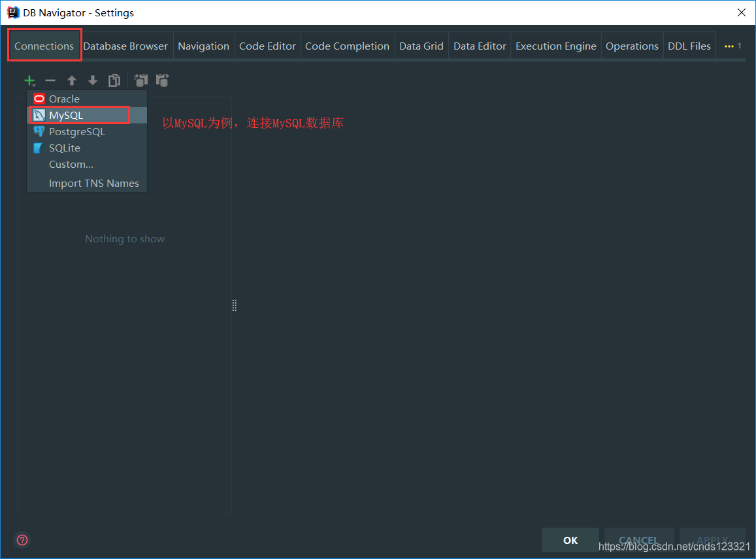Click the PostgreSQL elephant icon
This screenshot has width=756, height=559.
tap(39, 131)
